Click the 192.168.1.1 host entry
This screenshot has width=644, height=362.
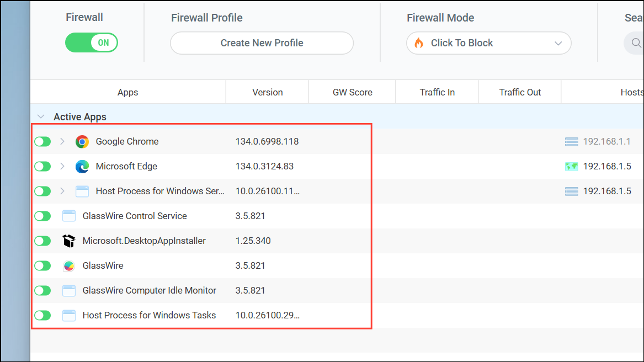pyautogui.click(x=606, y=141)
